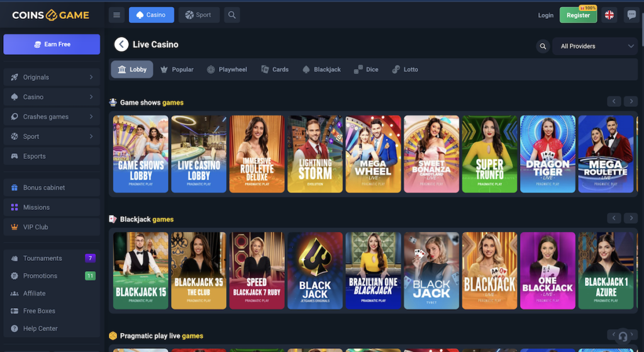The image size is (644, 352).
Task: Switch to the Popular tab
Action: pos(177,69)
